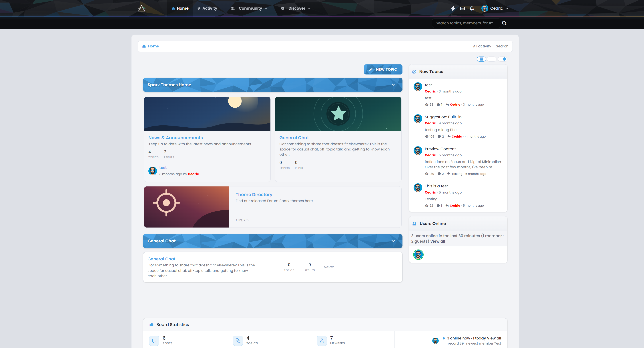Go to the Home nav item
This screenshot has height=348, width=644.
[x=180, y=8]
